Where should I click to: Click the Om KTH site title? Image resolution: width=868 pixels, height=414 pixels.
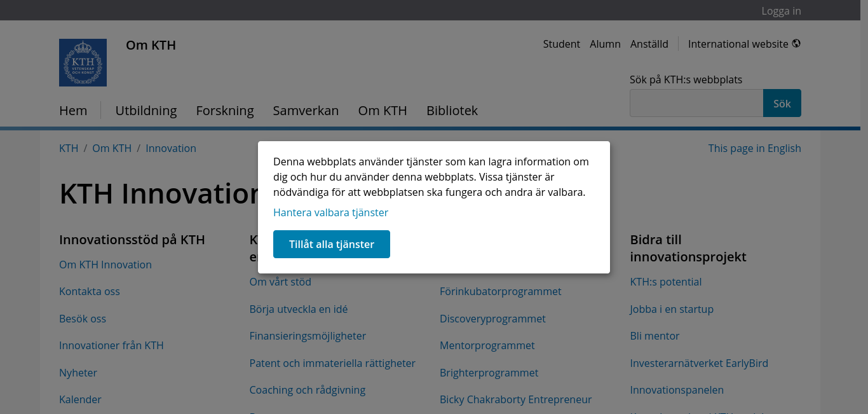(151, 45)
